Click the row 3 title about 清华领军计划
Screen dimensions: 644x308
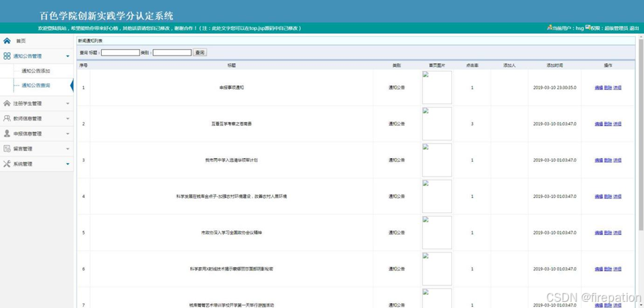[232, 160]
